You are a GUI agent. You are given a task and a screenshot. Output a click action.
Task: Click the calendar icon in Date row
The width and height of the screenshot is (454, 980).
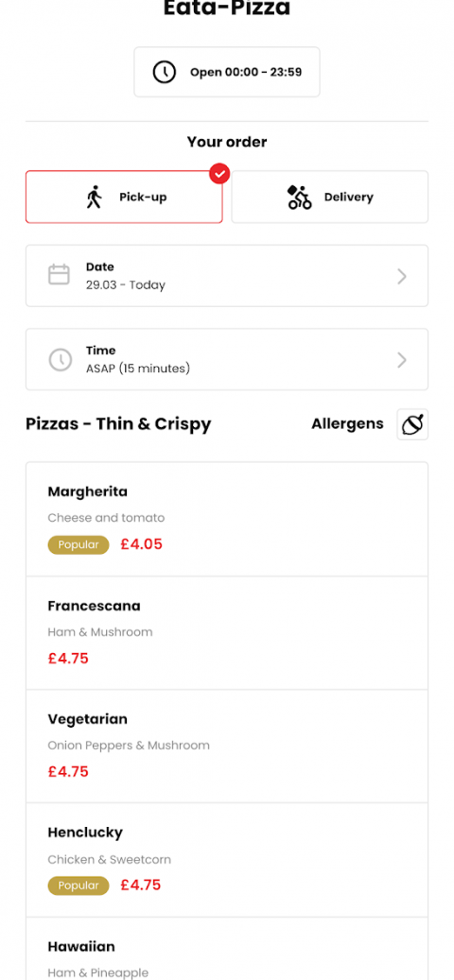pyautogui.click(x=60, y=275)
